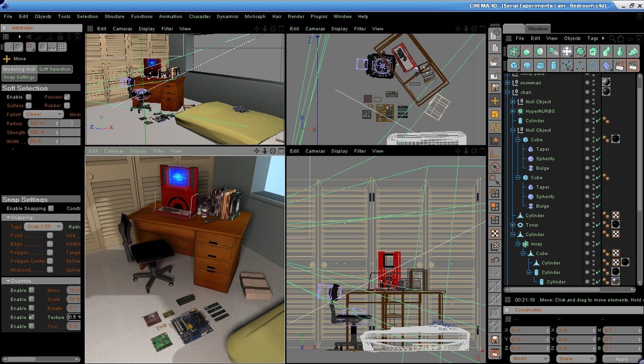Screen dimensions: 644x364
Task: Add a Cube primitive from the palette
Action: point(514,66)
